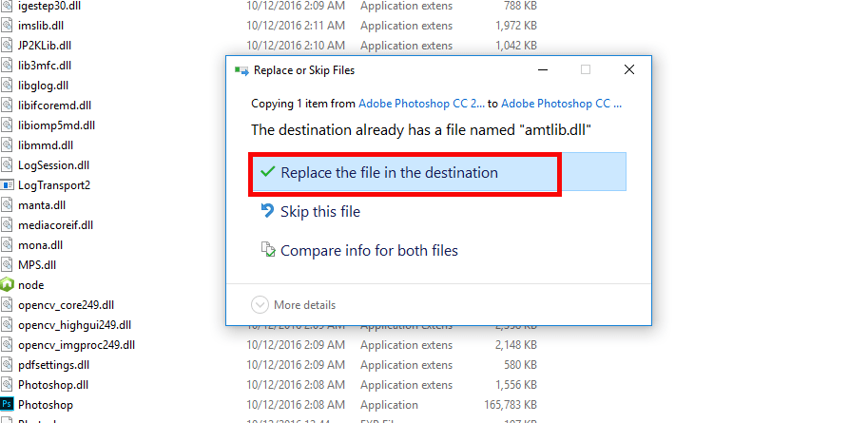868x423 pixels.
Task: Click the green node file icon
Action: pos(8,285)
